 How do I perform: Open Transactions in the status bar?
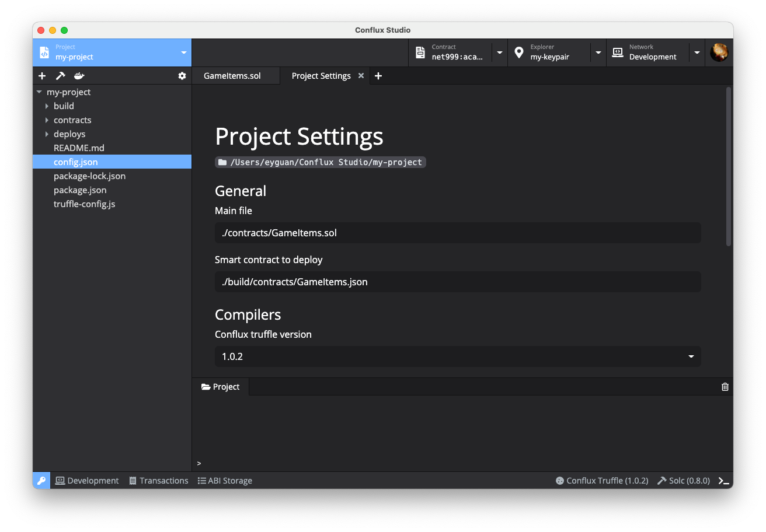[159, 481]
